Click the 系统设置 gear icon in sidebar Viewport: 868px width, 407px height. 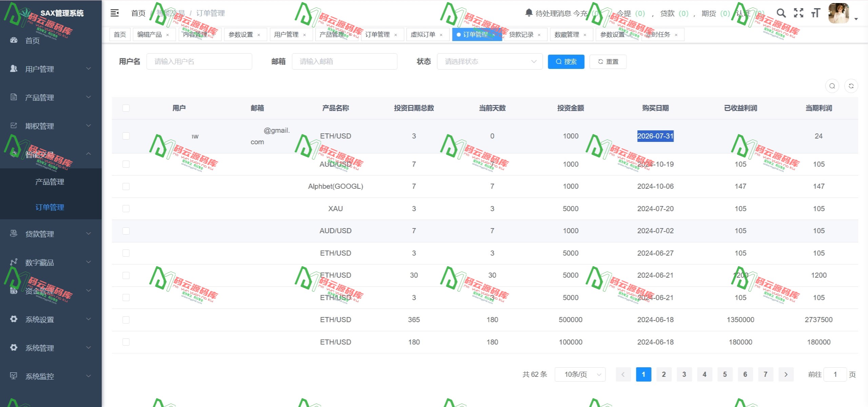pyautogui.click(x=14, y=319)
